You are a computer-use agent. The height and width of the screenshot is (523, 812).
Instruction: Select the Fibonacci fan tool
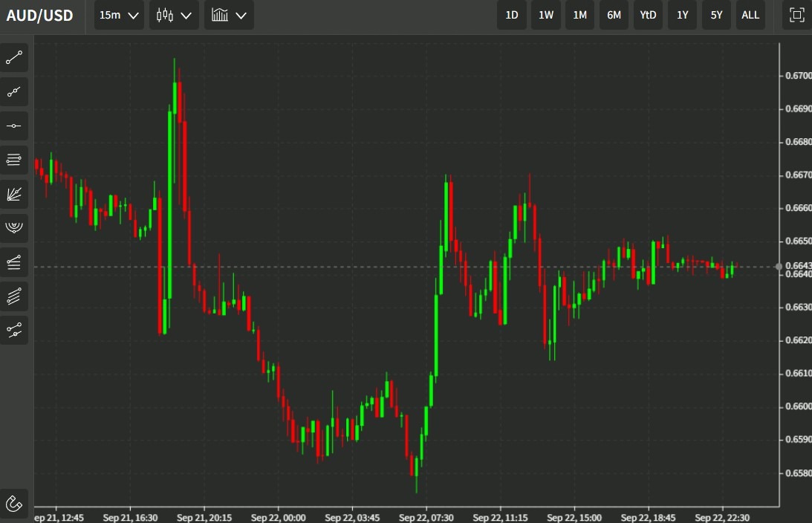pyautogui.click(x=14, y=194)
